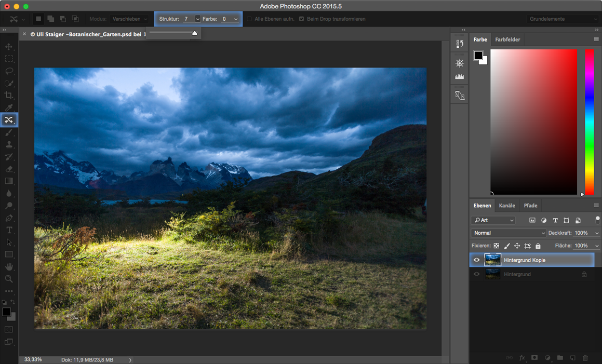Switch to the Farbfelder tab
The image size is (602, 364).
click(x=507, y=39)
